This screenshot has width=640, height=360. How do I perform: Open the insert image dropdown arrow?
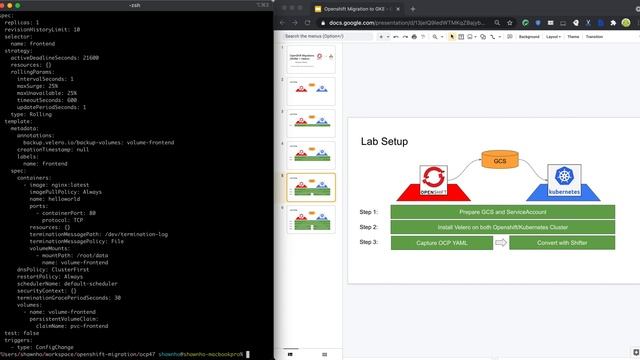click(476, 37)
